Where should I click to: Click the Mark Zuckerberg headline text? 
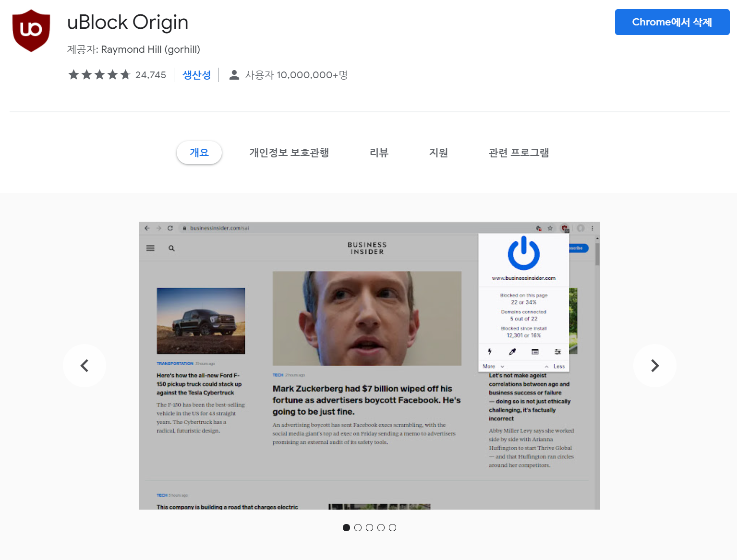[x=366, y=400]
